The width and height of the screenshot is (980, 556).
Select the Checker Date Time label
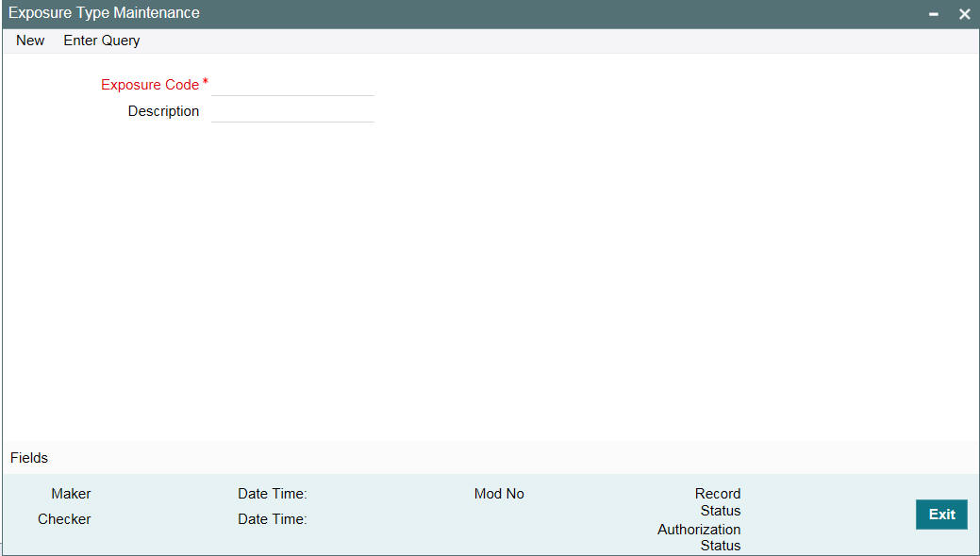coord(273,519)
